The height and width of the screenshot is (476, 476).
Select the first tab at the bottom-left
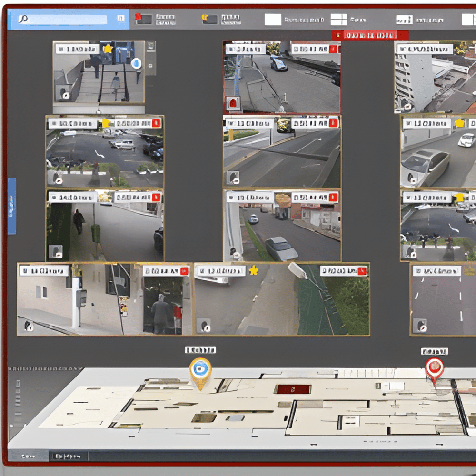coord(28,456)
